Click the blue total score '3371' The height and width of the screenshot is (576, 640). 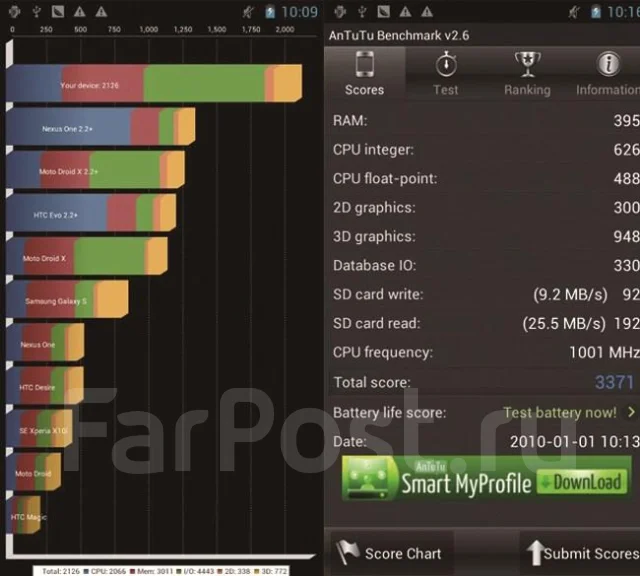tap(614, 382)
